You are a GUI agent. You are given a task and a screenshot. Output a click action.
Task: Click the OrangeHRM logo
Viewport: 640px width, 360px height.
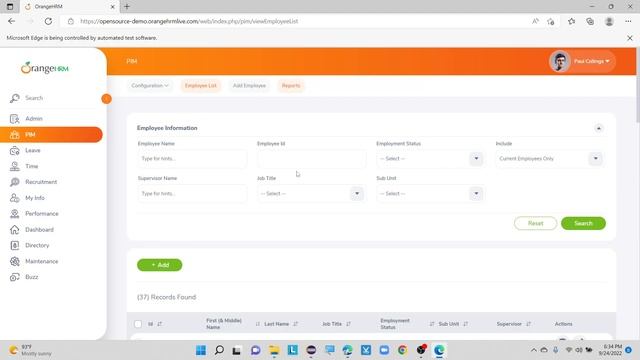coord(45,68)
